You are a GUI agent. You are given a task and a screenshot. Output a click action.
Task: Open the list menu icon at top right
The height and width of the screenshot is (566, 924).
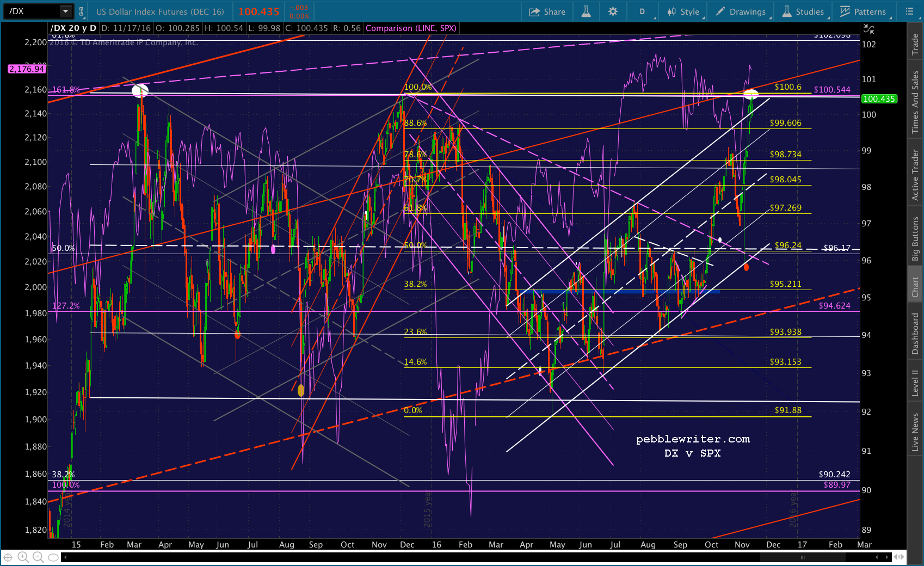click(909, 11)
